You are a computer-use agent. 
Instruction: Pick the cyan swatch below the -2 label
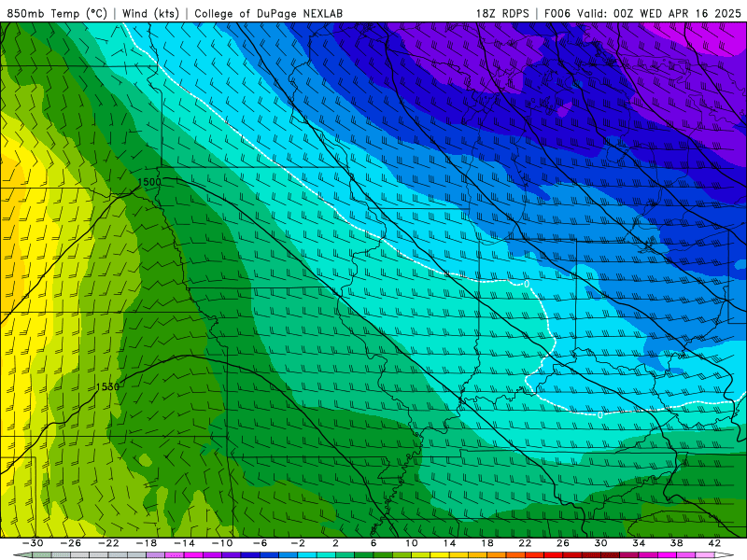pyautogui.click(x=307, y=555)
